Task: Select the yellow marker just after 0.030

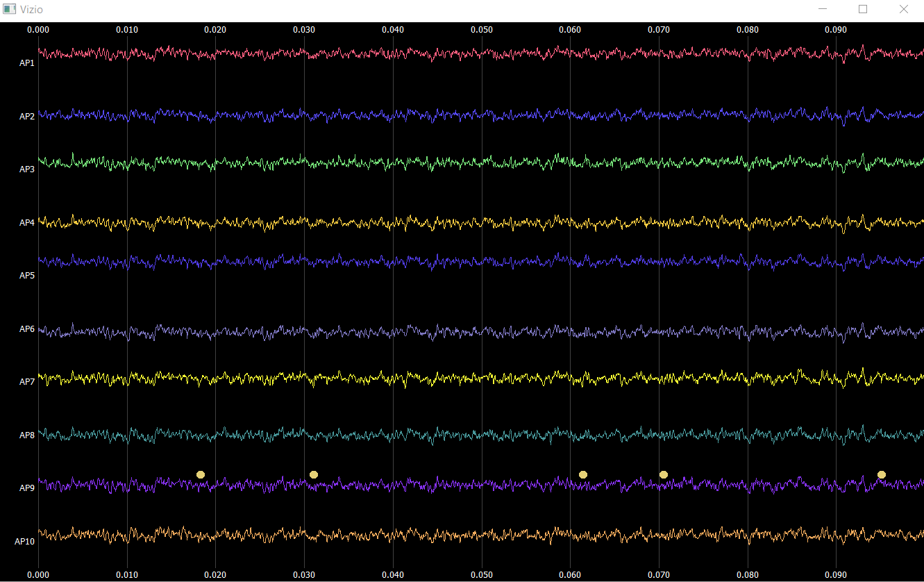Action: tap(314, 474)
